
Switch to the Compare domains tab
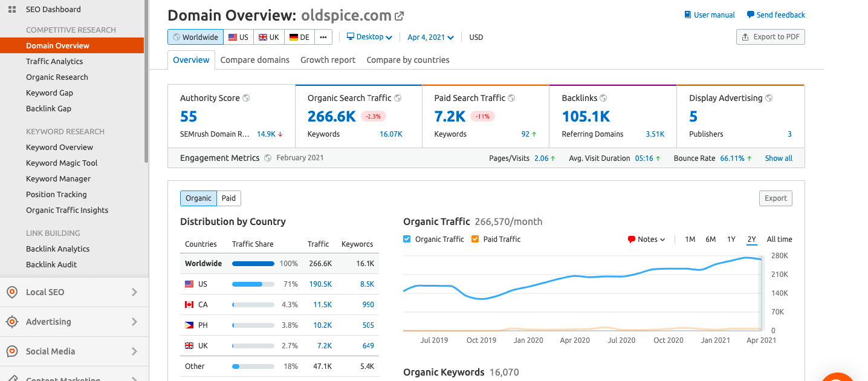coord(255,60)
